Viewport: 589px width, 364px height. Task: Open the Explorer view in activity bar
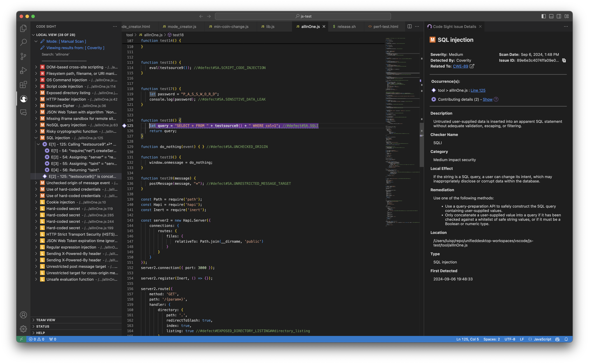pyautogui.click(x=23, y=28)
